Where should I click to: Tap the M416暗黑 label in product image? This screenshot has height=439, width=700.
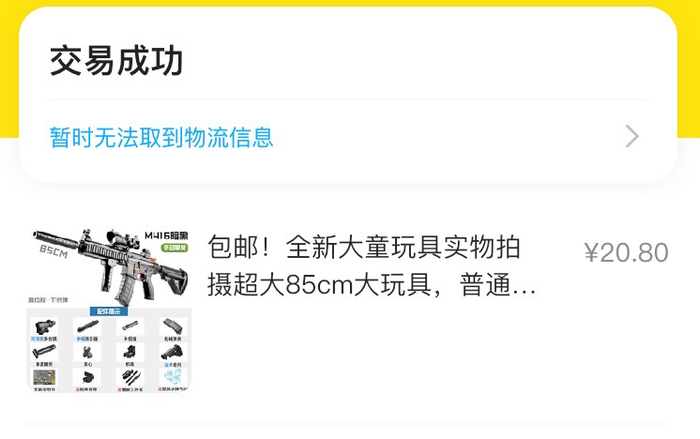(x=166, y=235)
